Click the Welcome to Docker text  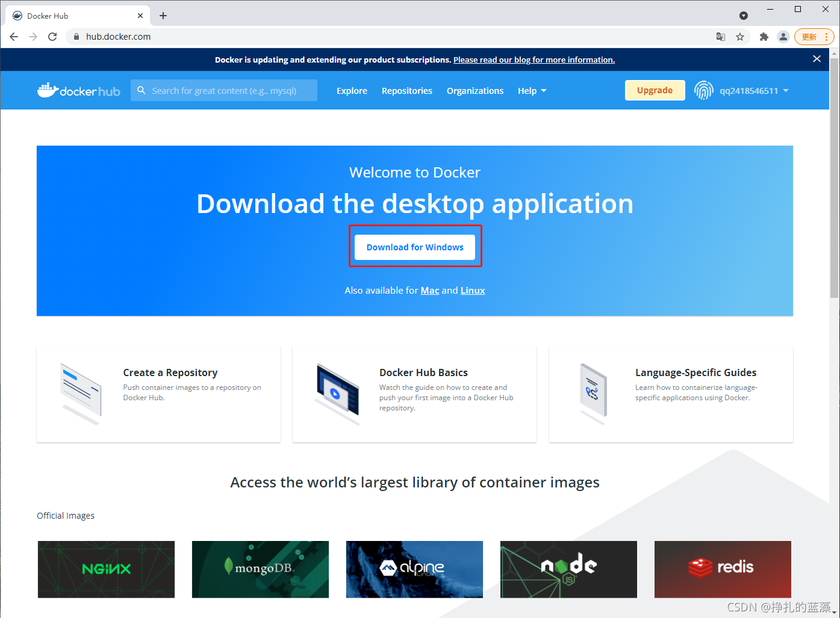point(415,173)
